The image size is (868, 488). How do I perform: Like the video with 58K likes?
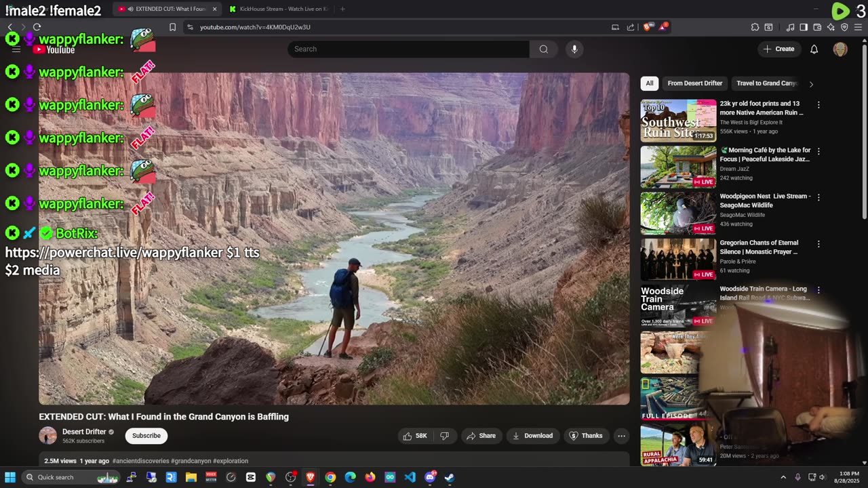pyautogui.click(x=415, y=436)
